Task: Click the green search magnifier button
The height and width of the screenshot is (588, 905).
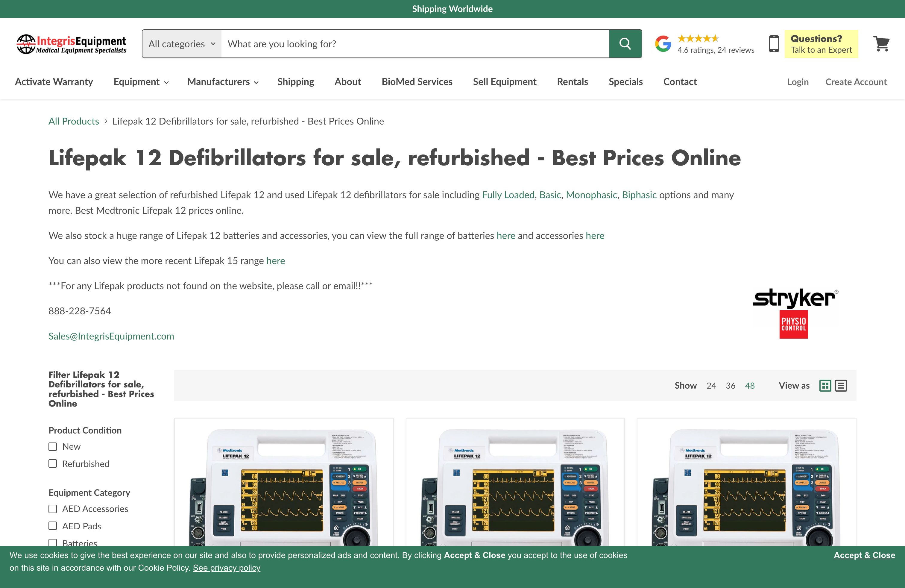Action: [x=625, y=44]
